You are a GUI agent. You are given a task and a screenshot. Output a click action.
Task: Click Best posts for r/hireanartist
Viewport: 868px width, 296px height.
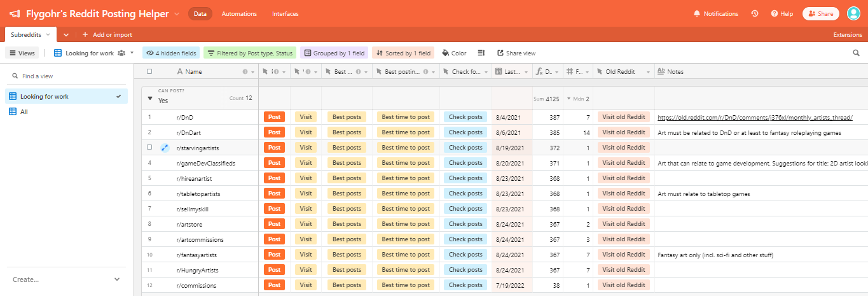coord(347,178)
